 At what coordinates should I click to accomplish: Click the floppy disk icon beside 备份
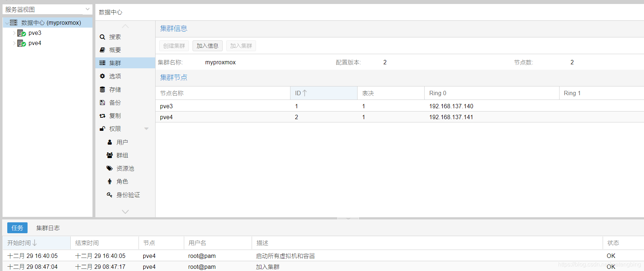[x=102, y=103]
